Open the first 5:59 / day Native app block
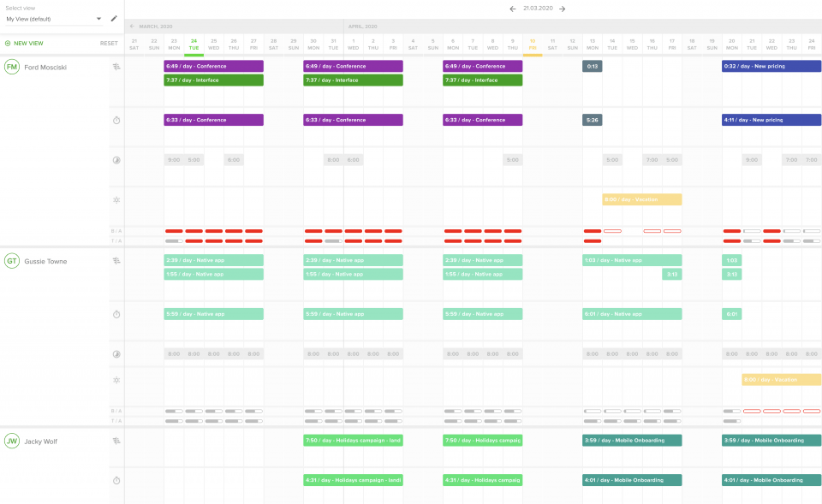 coord(214,314)
